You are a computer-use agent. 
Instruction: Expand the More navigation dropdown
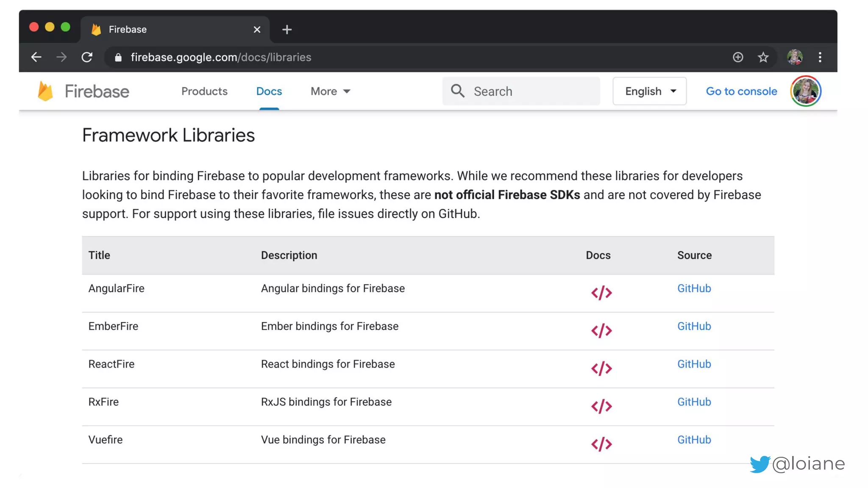[x=330, y=91]
